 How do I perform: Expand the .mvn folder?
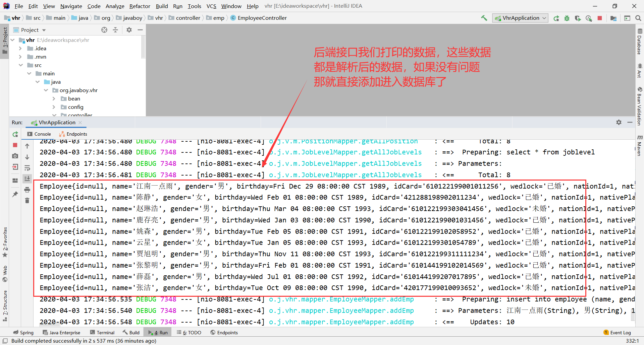(x=20, y=57)
